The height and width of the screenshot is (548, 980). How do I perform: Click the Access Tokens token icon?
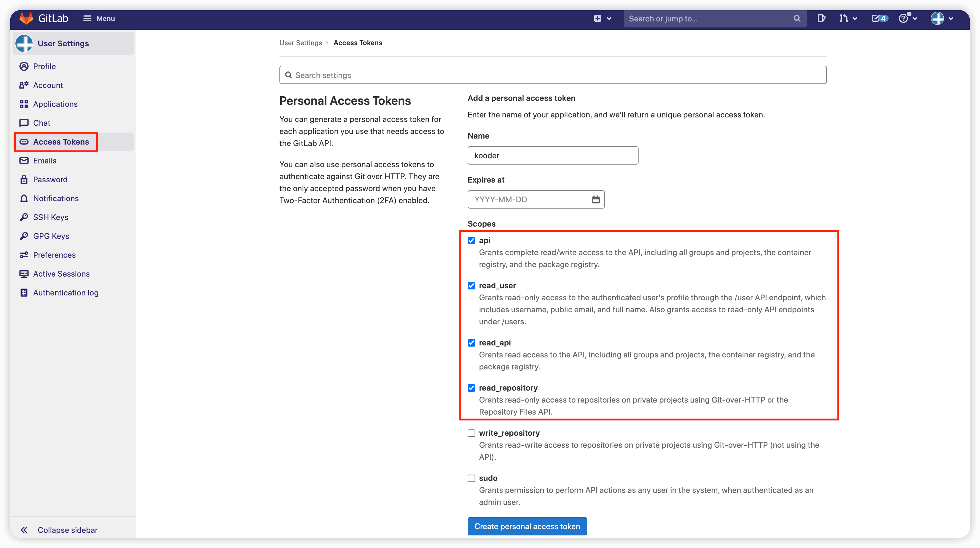[24, 141]
